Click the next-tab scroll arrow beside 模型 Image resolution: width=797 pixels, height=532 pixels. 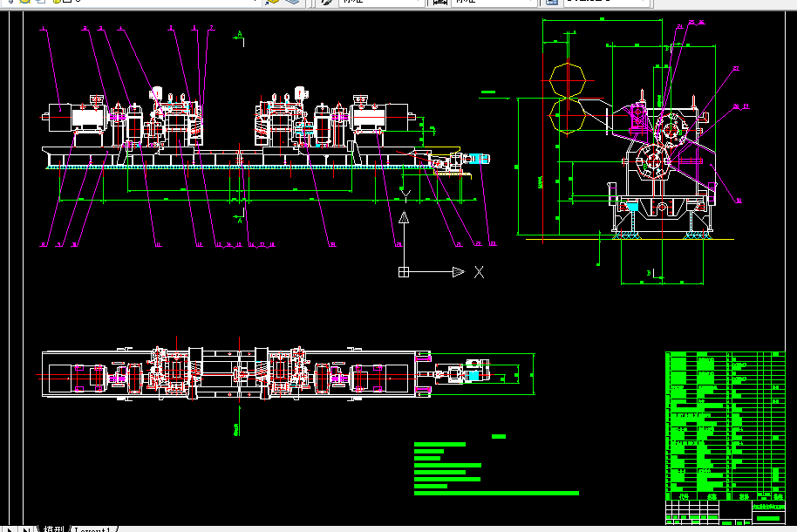(10, 529)
